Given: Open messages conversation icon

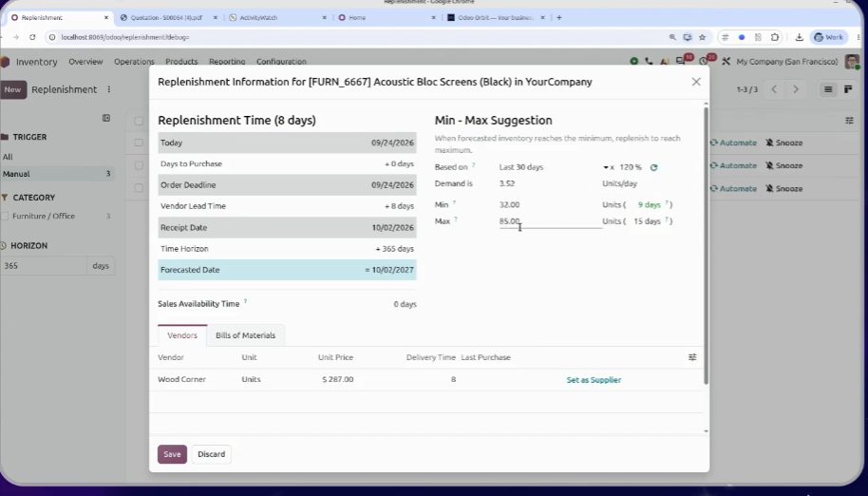Looking at the screenshot, I should [681, 61].
